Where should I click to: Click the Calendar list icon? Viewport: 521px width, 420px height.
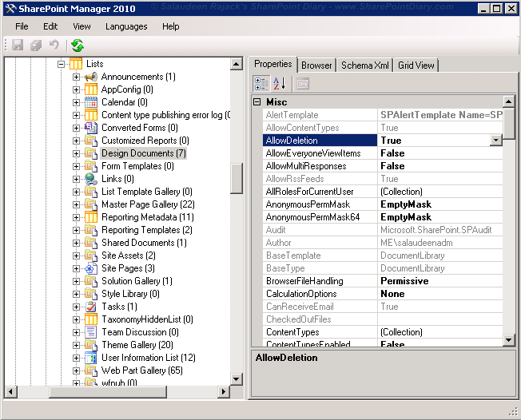click(x=91, y=102)
